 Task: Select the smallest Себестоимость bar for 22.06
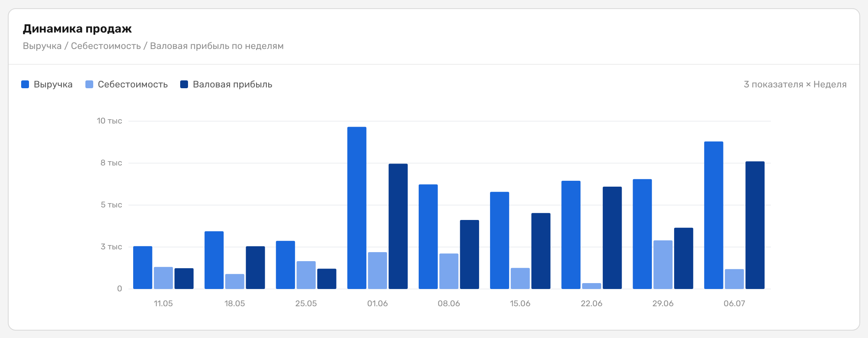(591, 286)
